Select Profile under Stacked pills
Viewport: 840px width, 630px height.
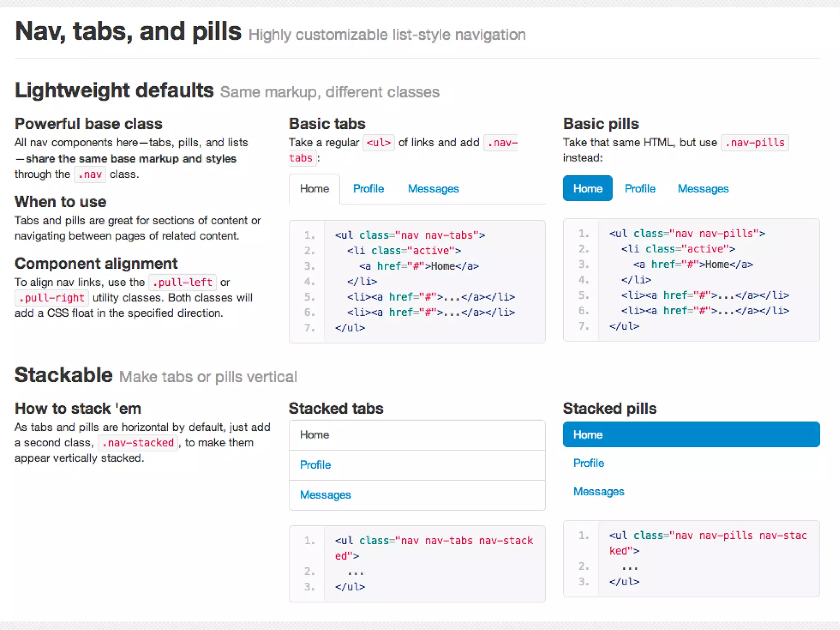[x=589, y=463]
